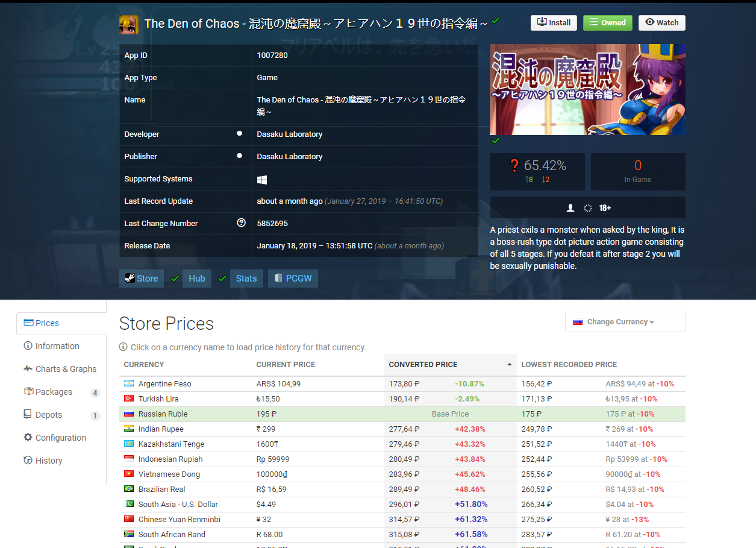Click the South Africa flag icon
This screenshot has width=756, height=548.
pos(128,534)
